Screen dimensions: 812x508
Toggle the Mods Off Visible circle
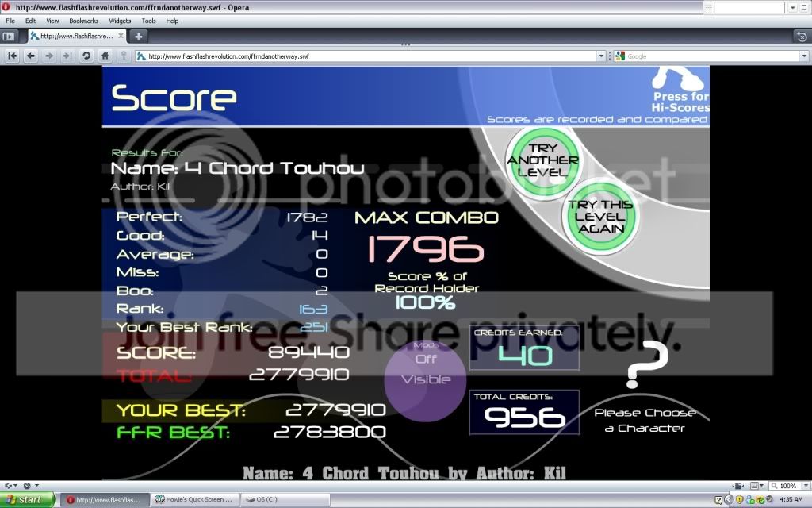425,375
